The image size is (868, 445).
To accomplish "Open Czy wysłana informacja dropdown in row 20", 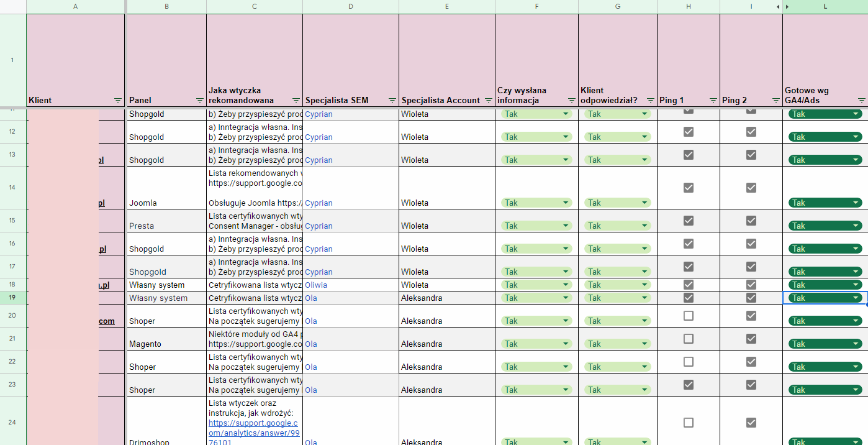I will (x=536, y=321).
